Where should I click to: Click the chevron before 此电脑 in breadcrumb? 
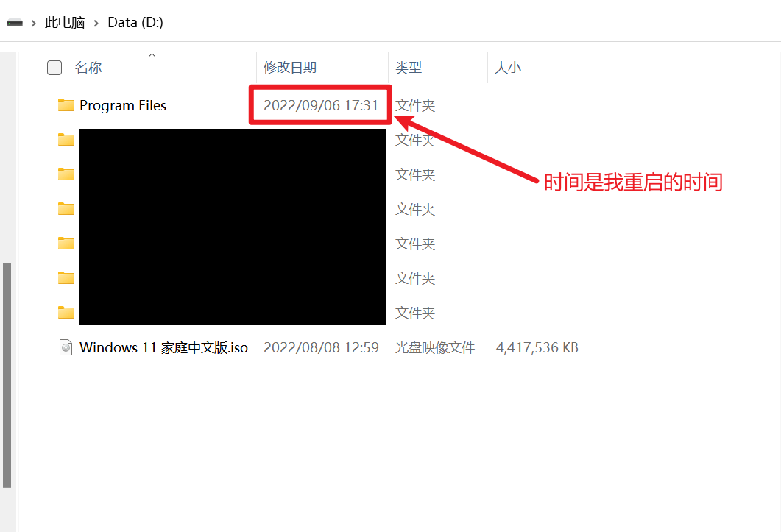point(33,22)
